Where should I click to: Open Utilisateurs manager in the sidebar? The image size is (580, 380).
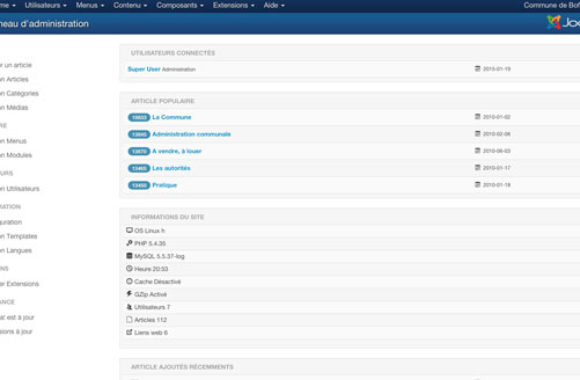pyautogui.click(x=20, y=189)
